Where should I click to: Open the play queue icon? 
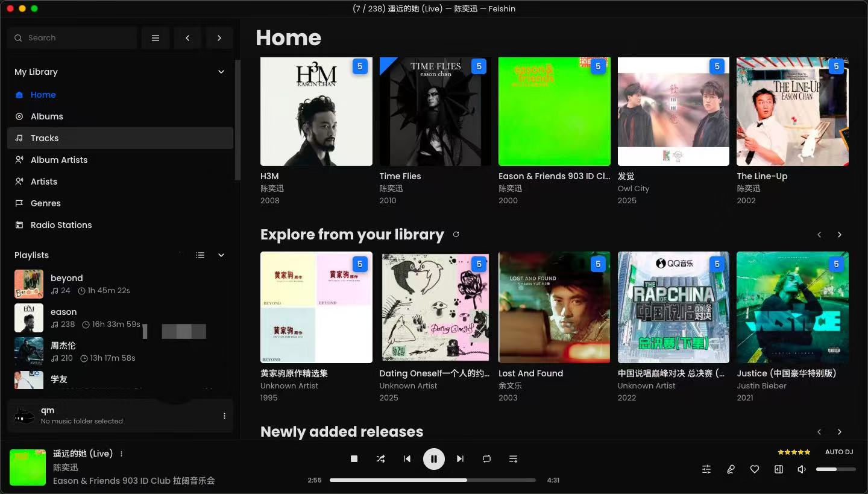(x=514, y=459)
